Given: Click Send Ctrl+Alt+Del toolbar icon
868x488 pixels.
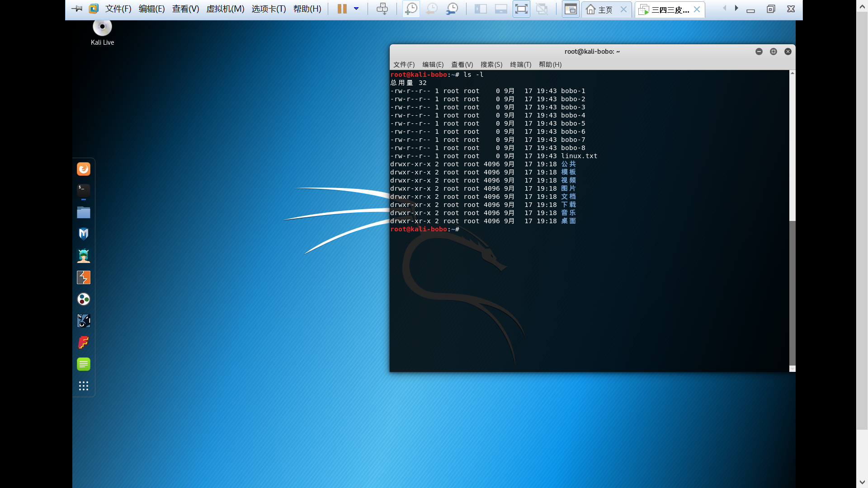Looking at the screenshot, I should pos(382,9).
